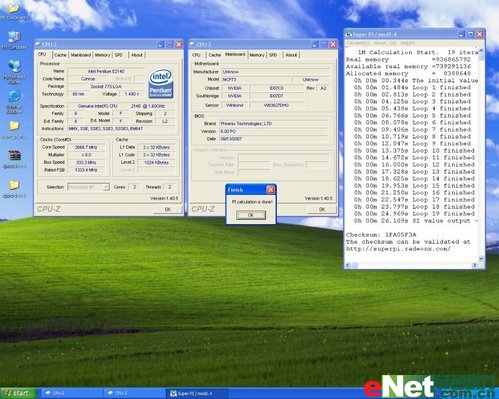Click Super PI horizontal scrollbar left arrow
The width and height of the screenshot is (499, 399).
(x=348, y=265)
